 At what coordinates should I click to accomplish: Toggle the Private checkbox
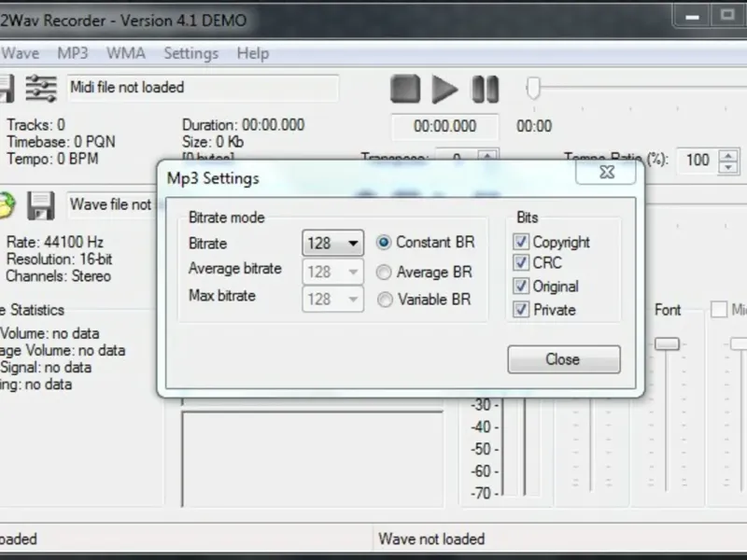(521, 310)
